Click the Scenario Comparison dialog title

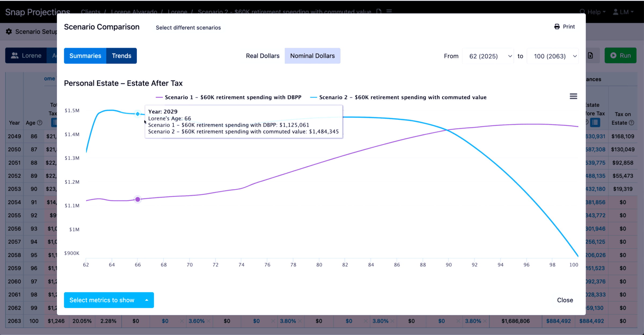102,27
